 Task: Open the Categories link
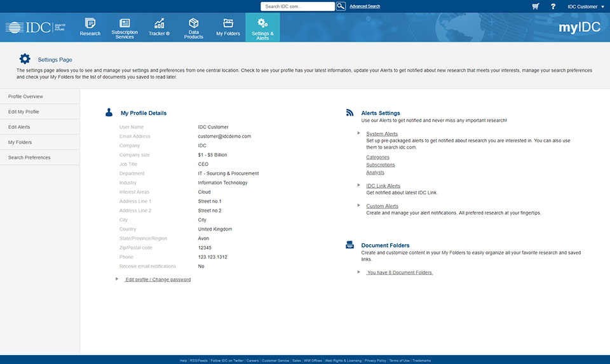(377, 157)
